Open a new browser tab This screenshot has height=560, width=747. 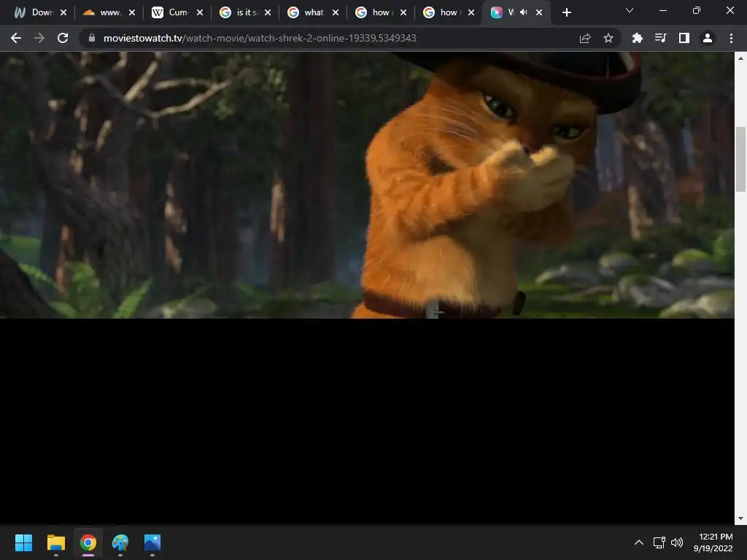566,12
